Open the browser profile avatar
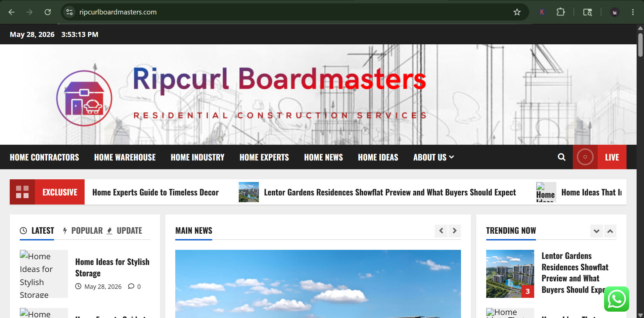The image size is (644, 318). pos(615,12)
